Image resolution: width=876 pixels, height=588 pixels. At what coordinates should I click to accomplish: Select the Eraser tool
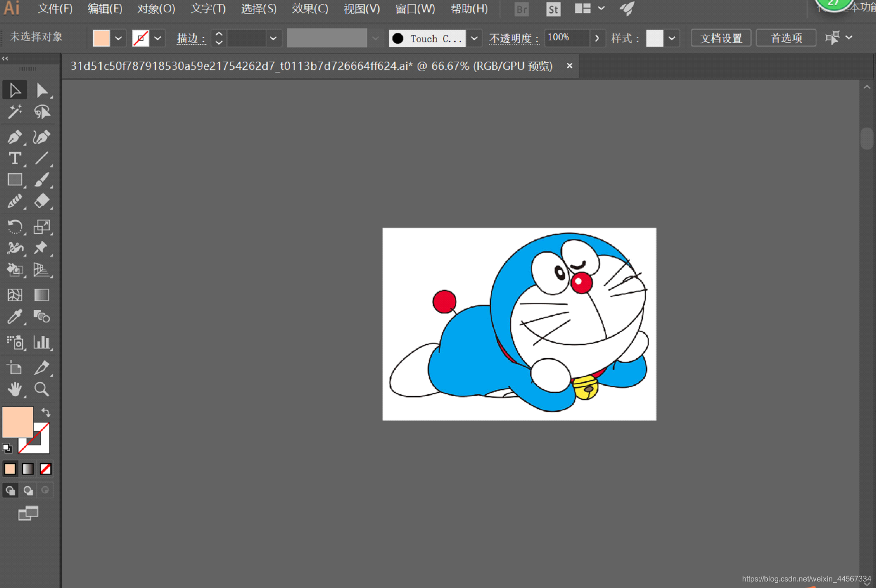[42, 202]
